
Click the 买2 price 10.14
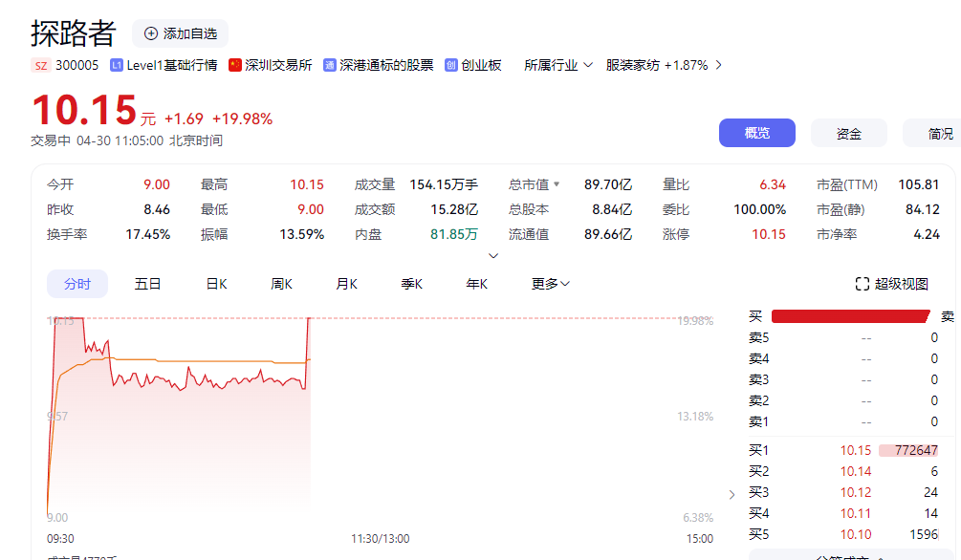(x=855, y=471)
